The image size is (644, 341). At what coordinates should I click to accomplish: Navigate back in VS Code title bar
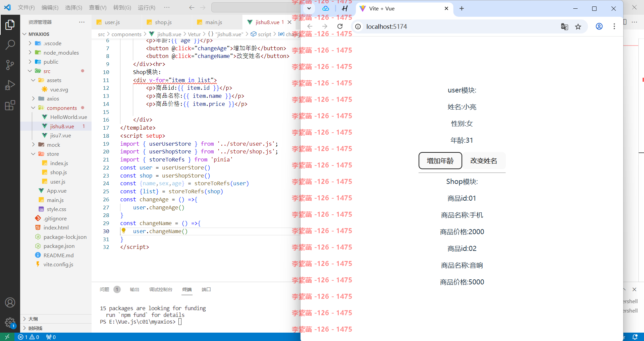pyautogui.click(x=192, y=7)
